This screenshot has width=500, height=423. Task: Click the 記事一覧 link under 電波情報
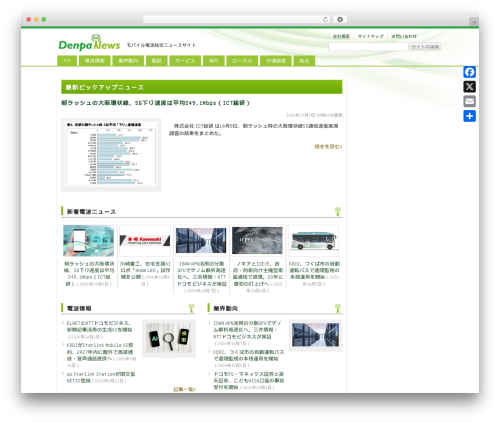point(184,389)
